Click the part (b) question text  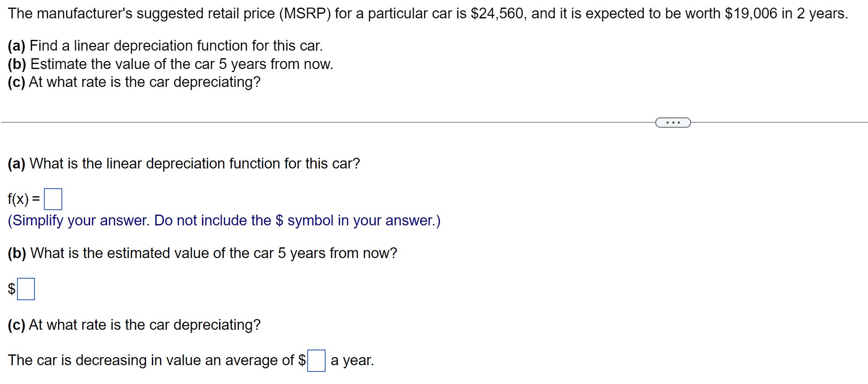point(202,253)
